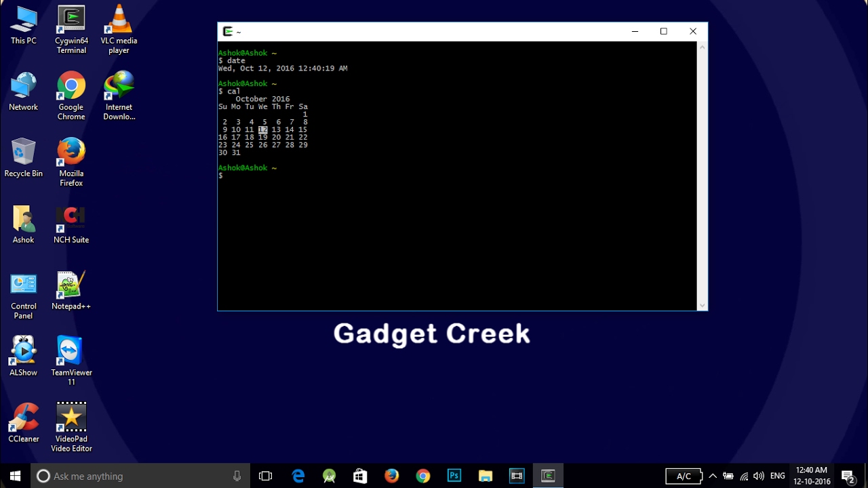This screenshot has width=868, height=488.
Task: Open the Wi-Fi network tray icon
Action: 744,476
